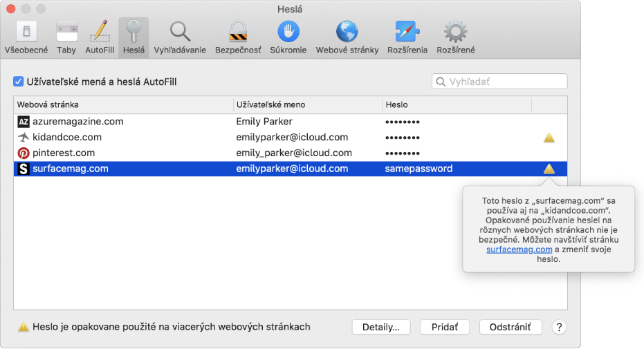Select the azuremagazine.com row

(291, 122)
